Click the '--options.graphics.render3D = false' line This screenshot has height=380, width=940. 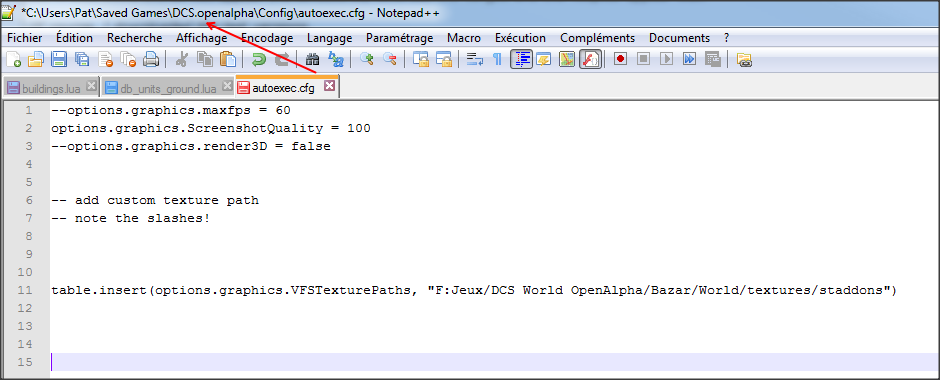(191, 146)
